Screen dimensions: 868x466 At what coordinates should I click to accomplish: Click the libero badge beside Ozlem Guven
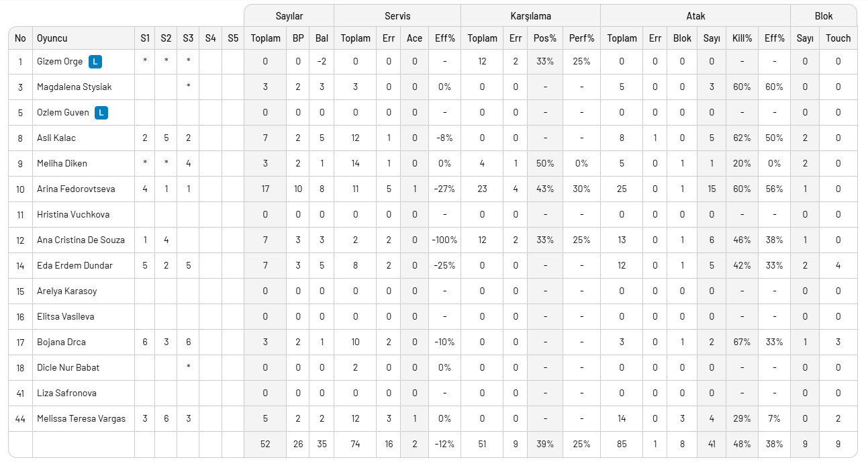101,113
